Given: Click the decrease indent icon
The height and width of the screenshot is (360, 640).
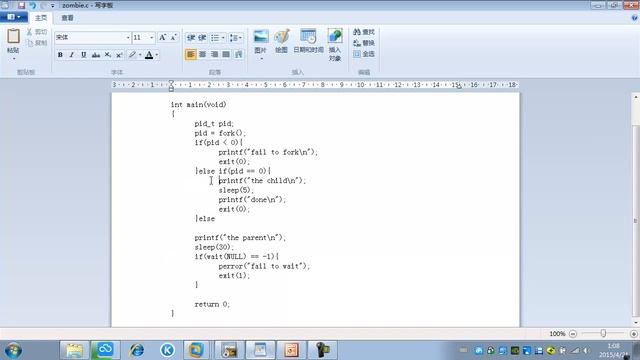Looking at the screenshot, I should pyautogui.click(x=191, y=38).
